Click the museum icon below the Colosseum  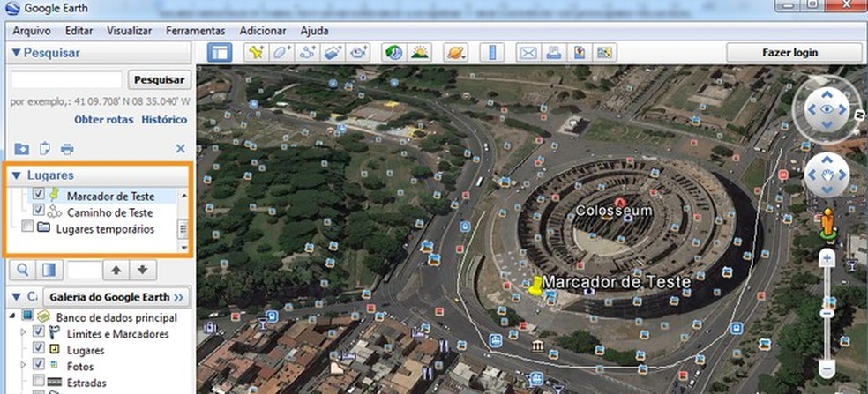point(537,346)
